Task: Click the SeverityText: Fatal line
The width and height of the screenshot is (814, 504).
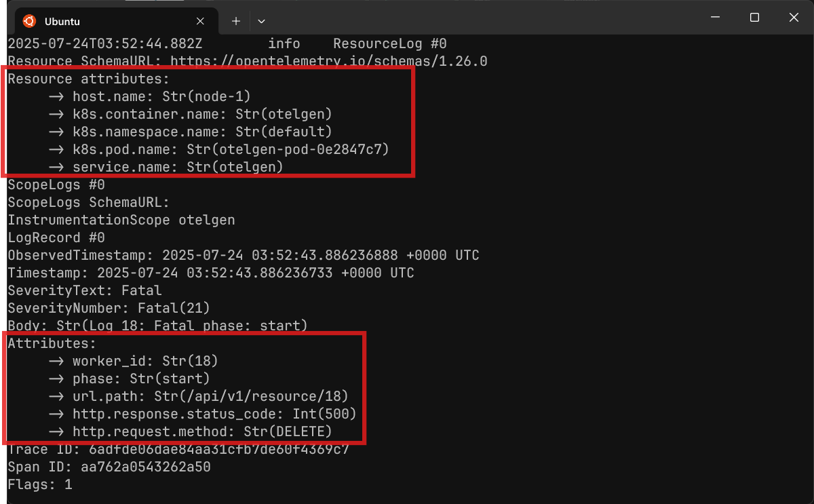Action: tap(85, 290)
